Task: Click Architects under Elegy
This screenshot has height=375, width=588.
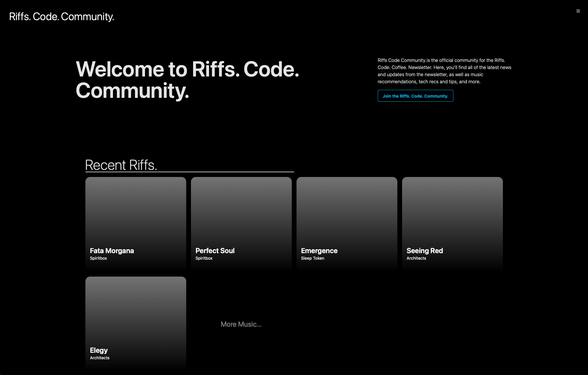Action: tap(100, 358)
